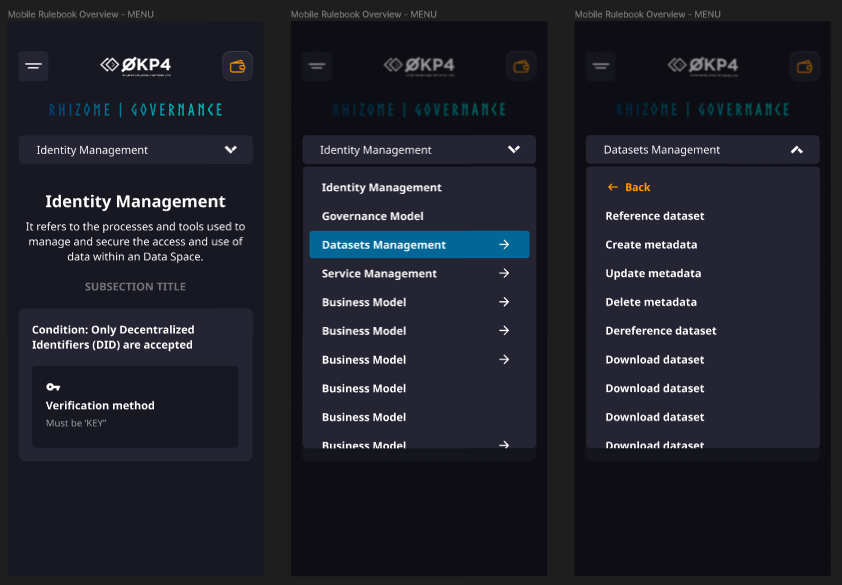Viewport: 842px width, 585px height.
Task: Collapse Identity Management dropdown above the open menu list
Action: 419,150
